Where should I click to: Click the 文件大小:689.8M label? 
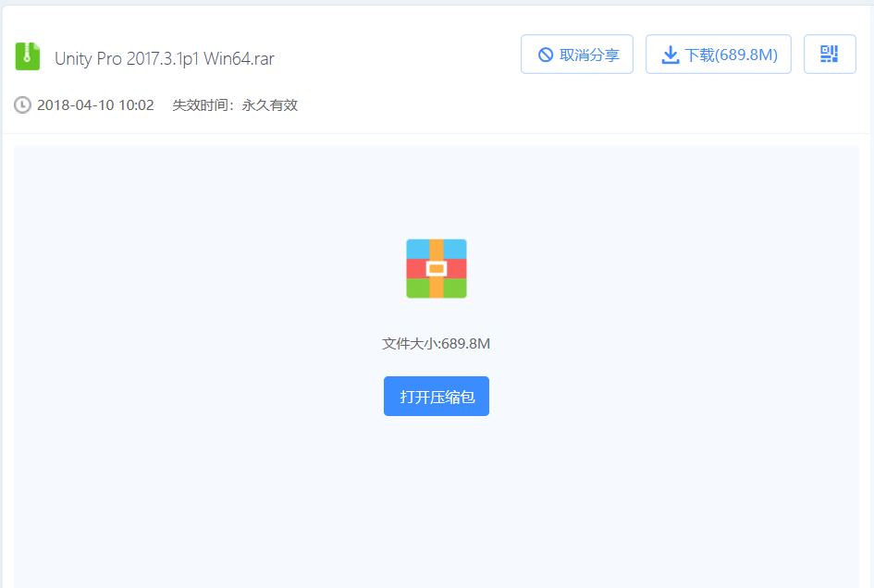coord(436,343)
